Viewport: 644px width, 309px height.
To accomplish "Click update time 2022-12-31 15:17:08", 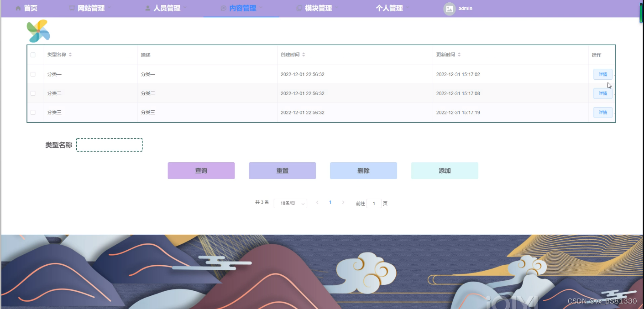I will coord(458,93).
